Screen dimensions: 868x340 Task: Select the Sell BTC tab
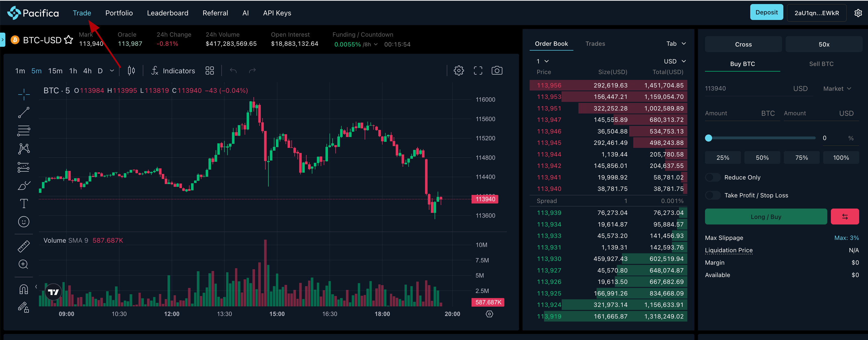coord(821,64)
